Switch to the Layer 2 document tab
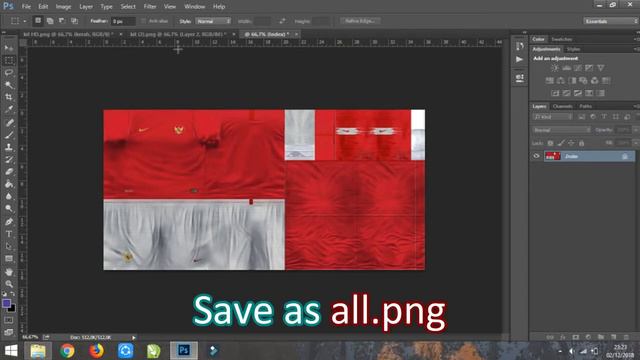This screenshot has width=640, height=360. pyautogui.click(x=178, y=34)
